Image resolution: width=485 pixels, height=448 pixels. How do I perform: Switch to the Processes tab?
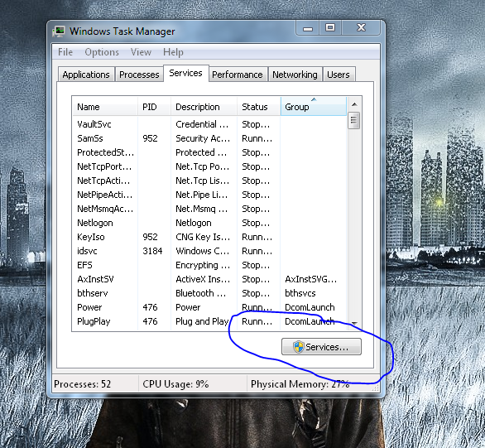click(139, 75)
